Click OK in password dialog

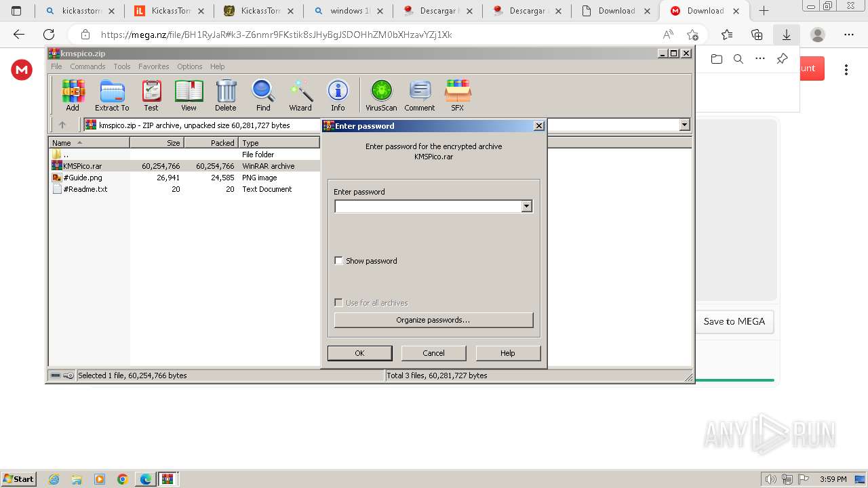point(359,353)
